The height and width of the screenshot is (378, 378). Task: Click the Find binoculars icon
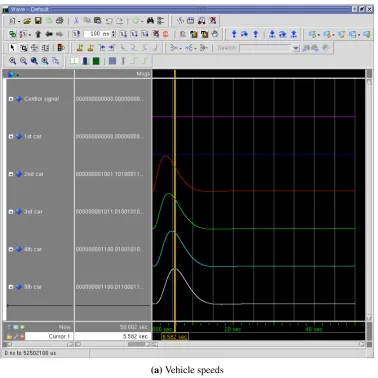coord(150,21)
